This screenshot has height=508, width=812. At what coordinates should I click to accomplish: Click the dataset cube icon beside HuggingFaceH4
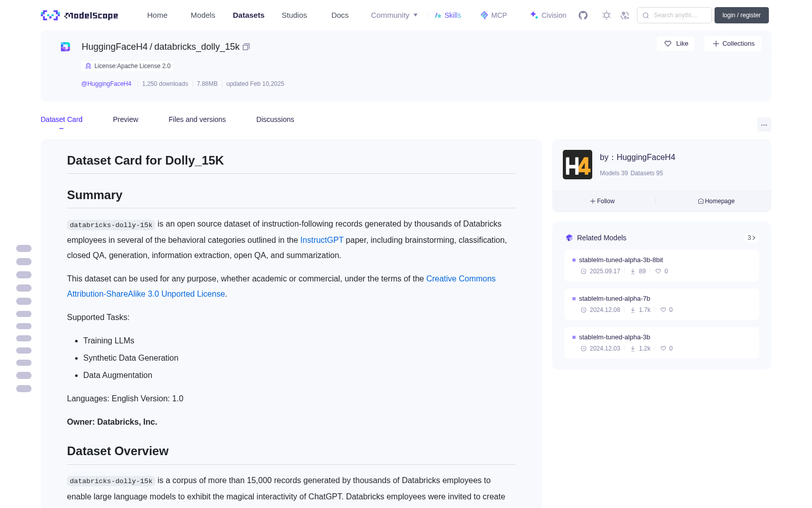click(65, 47)
